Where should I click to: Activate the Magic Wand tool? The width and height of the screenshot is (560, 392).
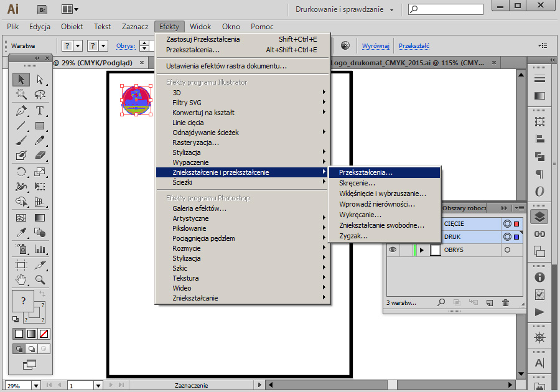[22, 95]
